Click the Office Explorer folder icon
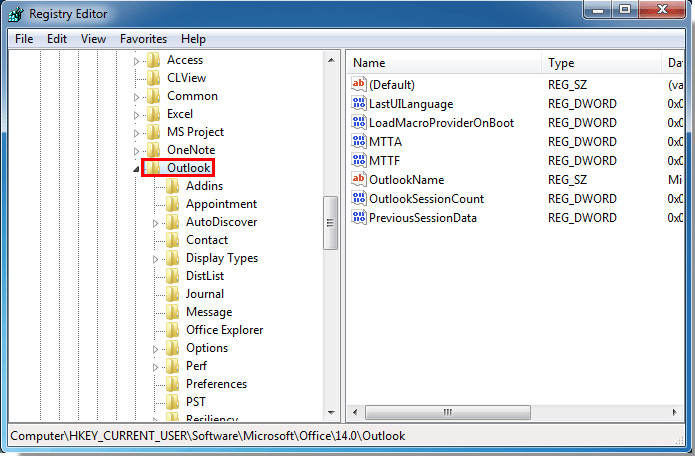695x456 pixels. pos(172,330)
